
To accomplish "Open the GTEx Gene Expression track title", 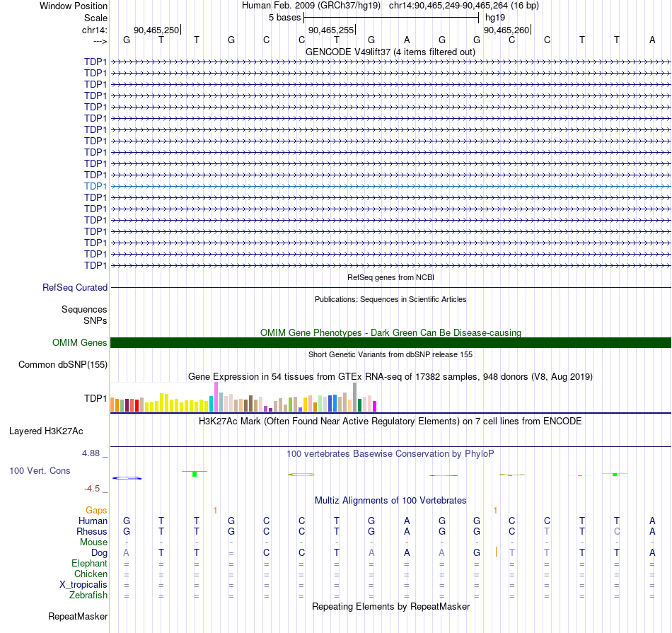I will tap(390, 376).
